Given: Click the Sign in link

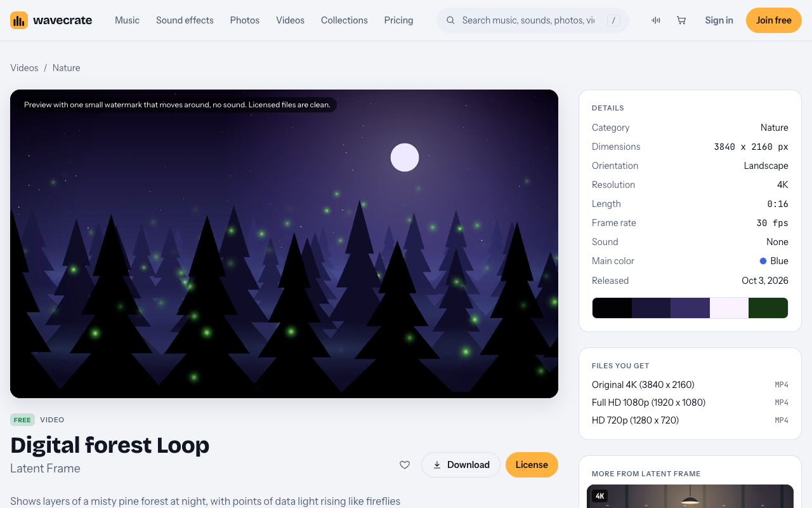Looking at the screenshot, I should [x=719, y=20].
